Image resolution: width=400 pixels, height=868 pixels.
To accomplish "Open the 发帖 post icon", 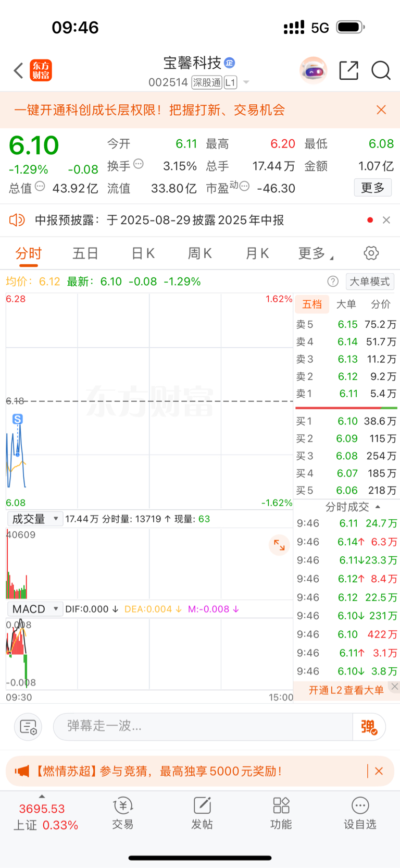I will click(202, 813).
